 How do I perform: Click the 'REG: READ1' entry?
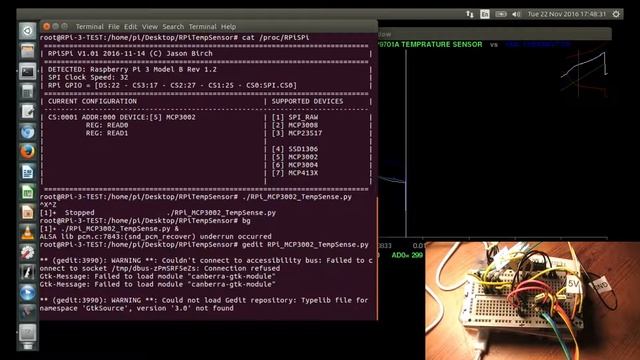[107, 133]
